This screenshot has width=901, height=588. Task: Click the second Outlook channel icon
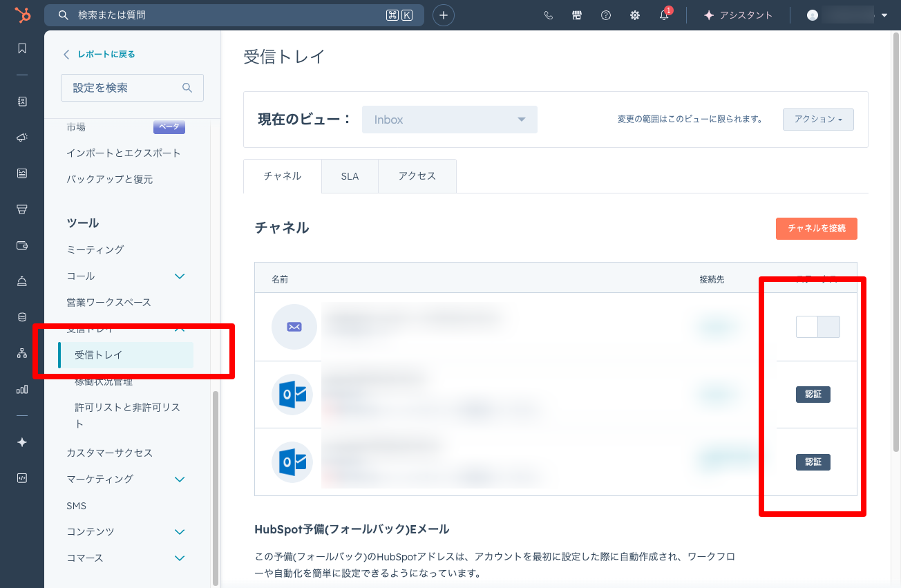292,462
